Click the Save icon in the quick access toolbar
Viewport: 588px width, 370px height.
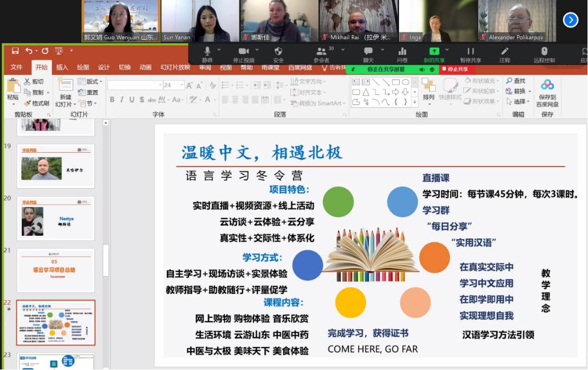click(15, 50)
